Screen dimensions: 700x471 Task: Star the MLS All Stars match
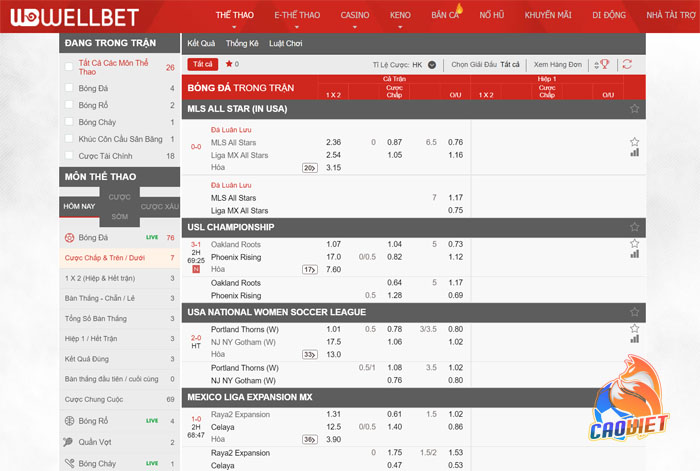point(634,142)
